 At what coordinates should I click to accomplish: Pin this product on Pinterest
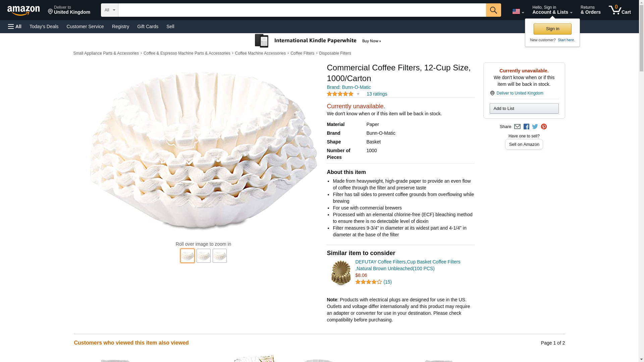544,127
